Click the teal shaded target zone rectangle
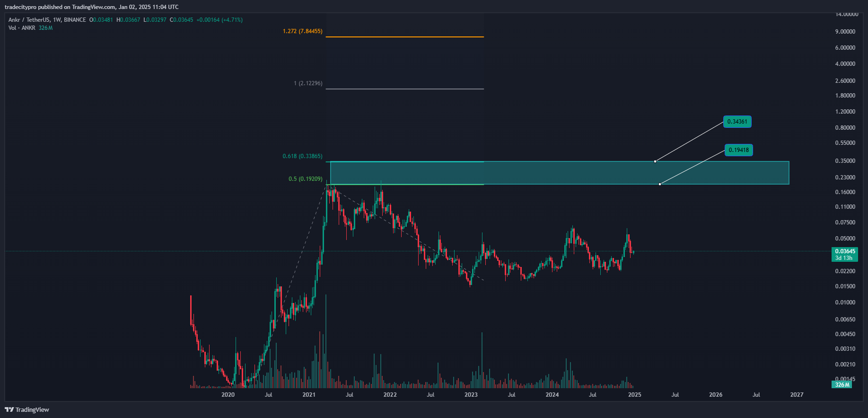868x418 pixels. click(x=560, y=173)
